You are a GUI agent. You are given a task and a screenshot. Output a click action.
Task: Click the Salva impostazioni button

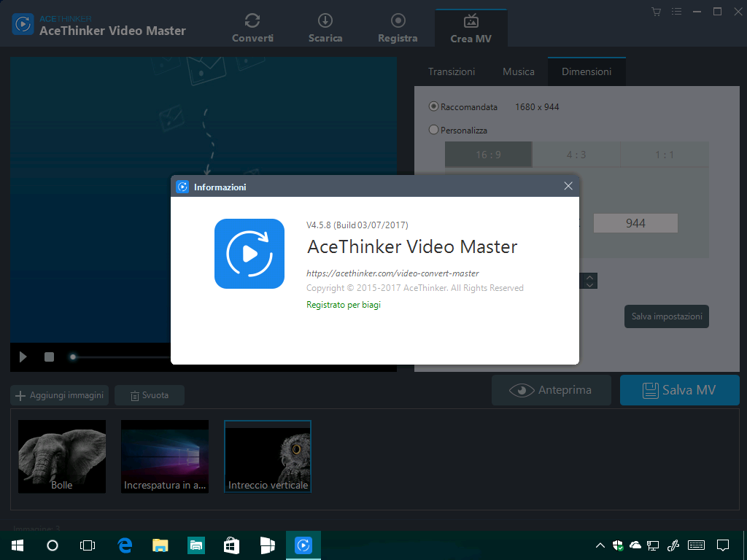pos(667,316)
